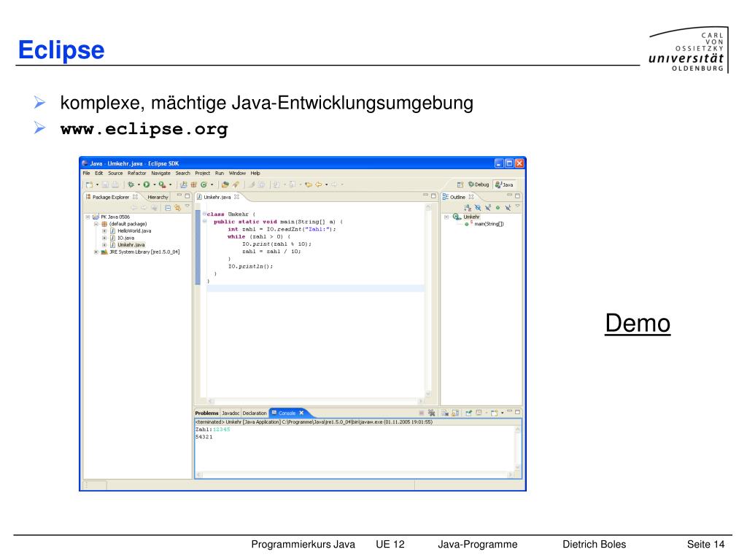Click the Last Edit Location arrow icon

tap(308, 184)
